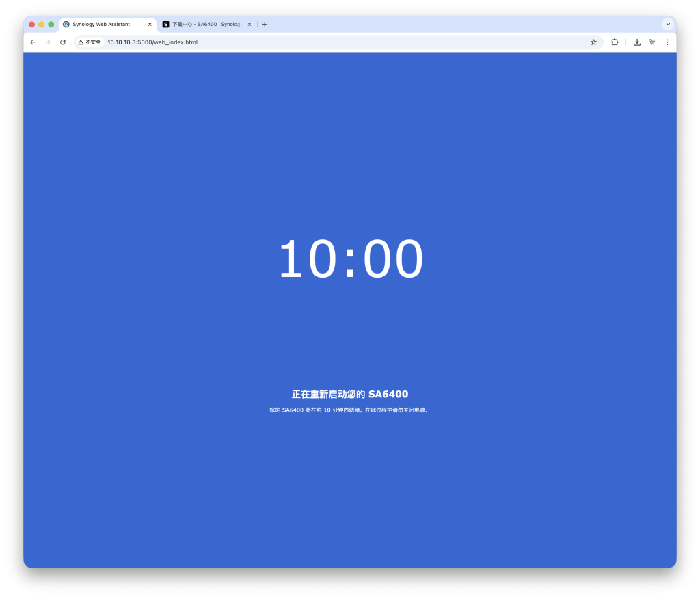
Task: Click the 正在重新启动您的 SA6400 heading
Action: tap(350, 395)
